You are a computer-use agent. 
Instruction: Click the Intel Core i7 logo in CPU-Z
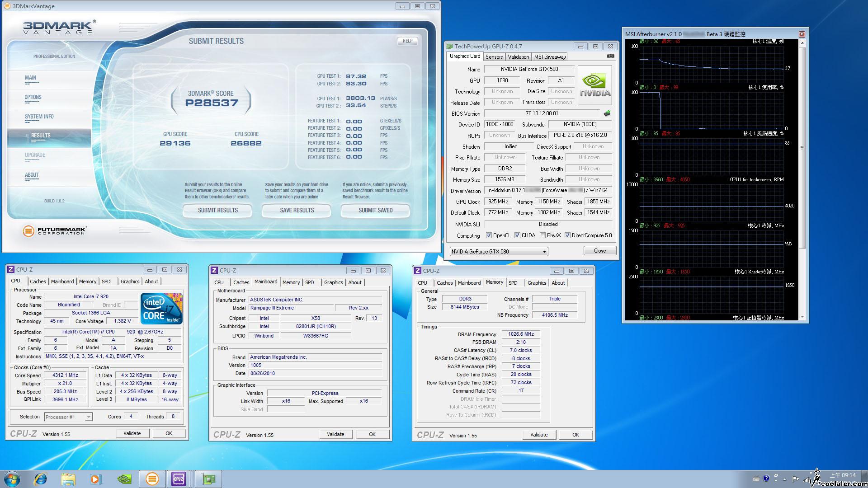tap(161, 308)
